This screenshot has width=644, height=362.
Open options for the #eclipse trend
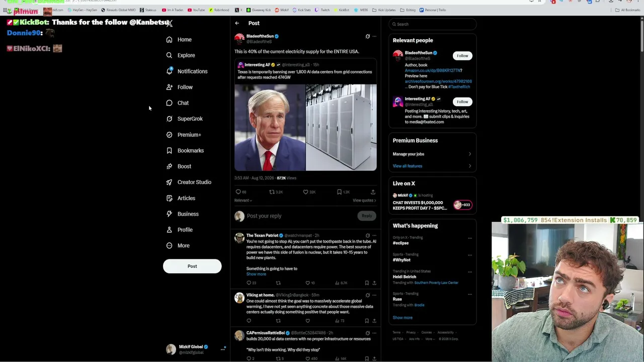tap(470, 238)
